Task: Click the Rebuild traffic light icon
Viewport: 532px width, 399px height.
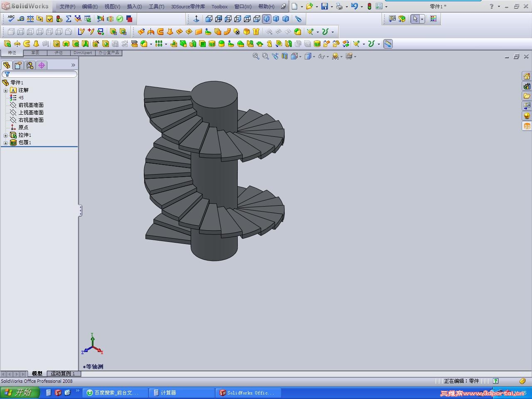Action: point(369,6)
